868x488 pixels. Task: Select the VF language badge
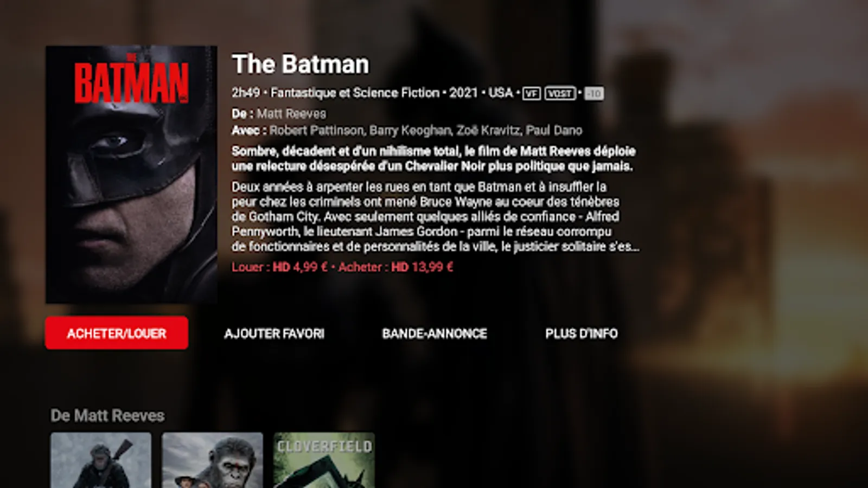[x=531, y=93]
